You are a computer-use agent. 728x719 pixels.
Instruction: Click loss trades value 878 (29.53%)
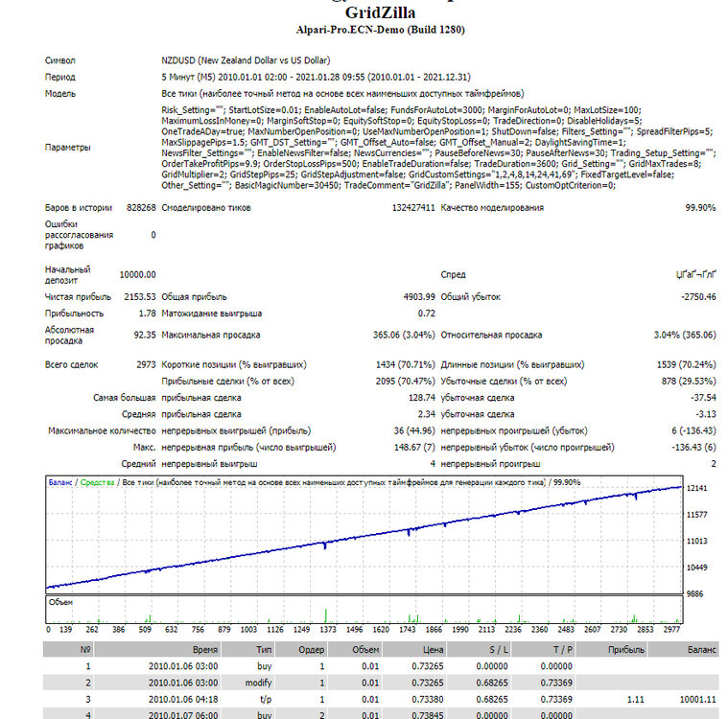pos(689,382)
